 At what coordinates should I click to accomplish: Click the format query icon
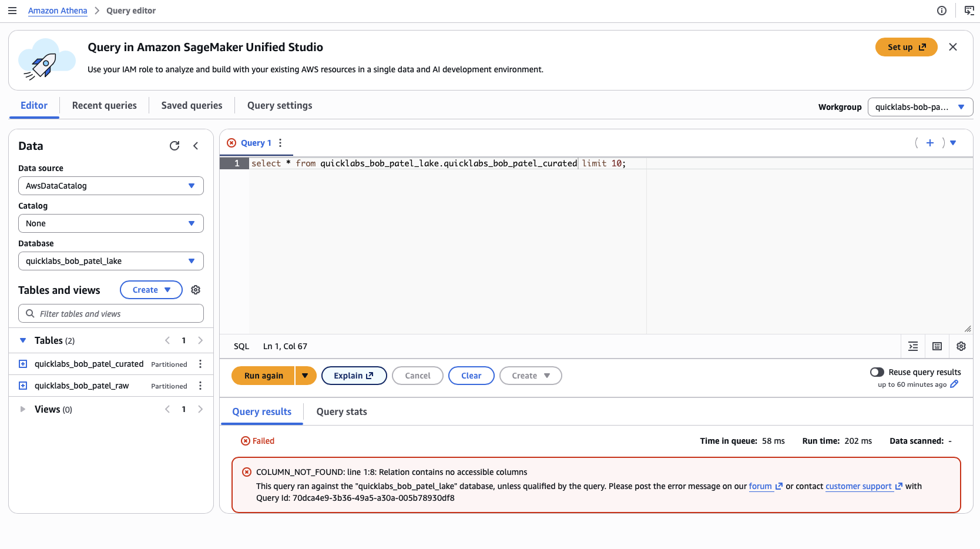[913, 346]
